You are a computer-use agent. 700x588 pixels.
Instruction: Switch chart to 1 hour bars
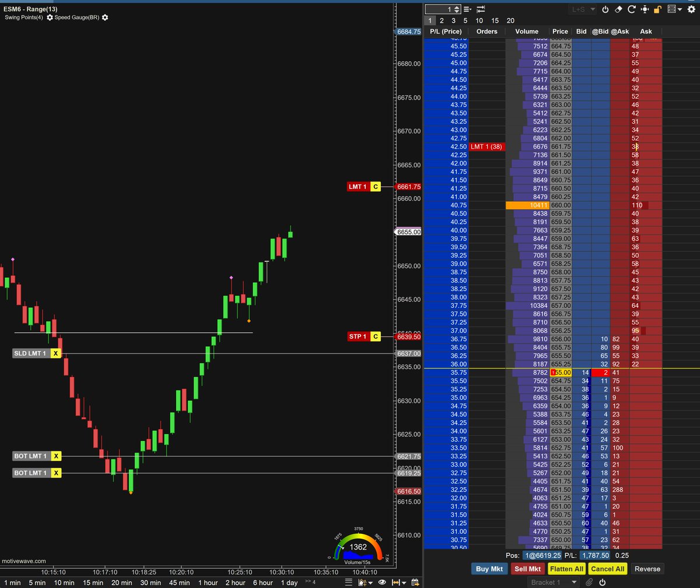pyautogui.click(x=208, y=583)
